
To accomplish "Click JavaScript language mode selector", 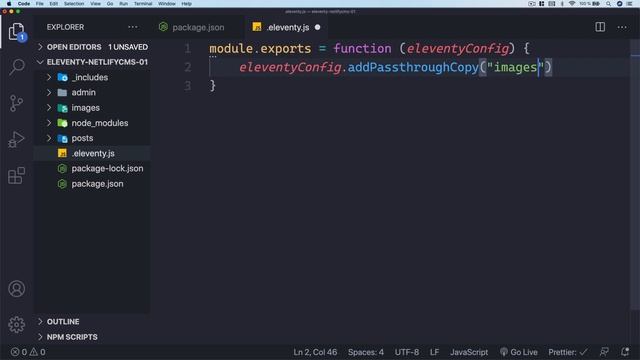I will [x=469, y=352].
